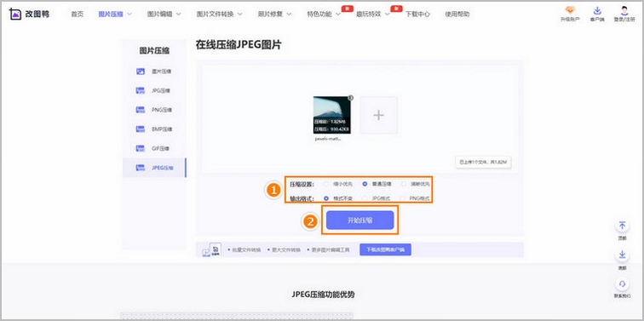Image resolution: width=644 pixels, height=321 pixels.
Task: Click the back-to-top arrow icon
Action: [622, 226]
